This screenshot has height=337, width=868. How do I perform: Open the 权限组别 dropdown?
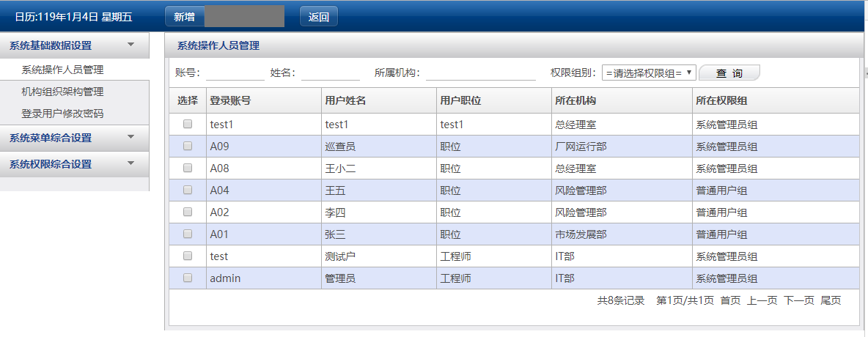(649, 73)
